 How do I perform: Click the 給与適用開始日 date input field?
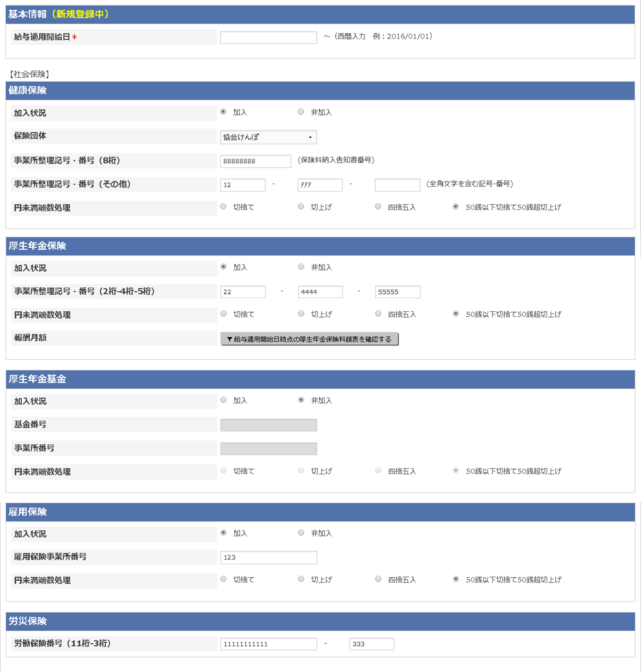[x=268, y=37]
